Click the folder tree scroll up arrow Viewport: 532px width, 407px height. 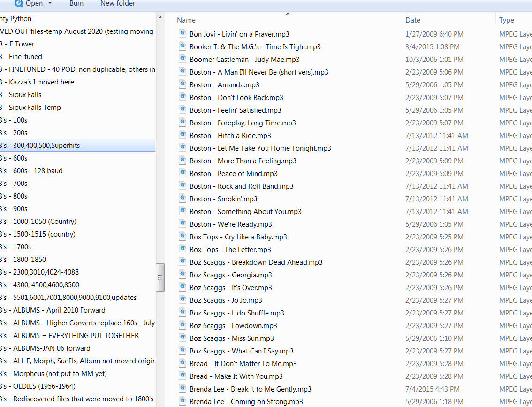click(x=160, y=17)
